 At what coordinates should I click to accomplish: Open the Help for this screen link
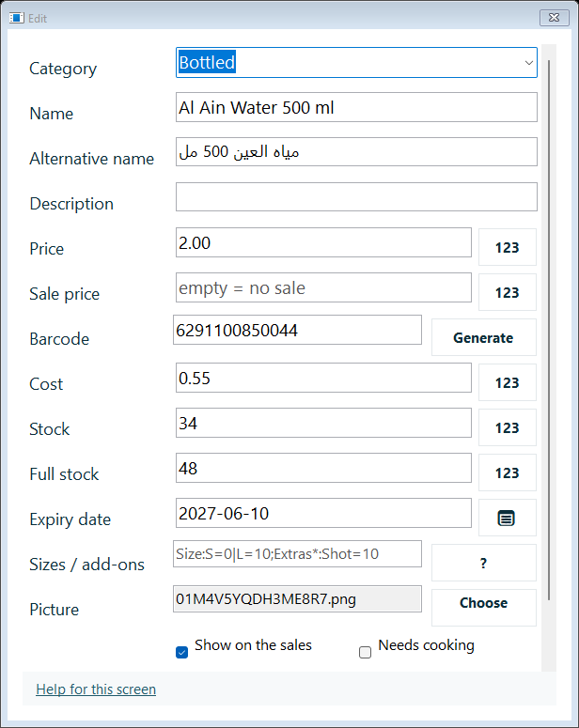pos(96,689)
